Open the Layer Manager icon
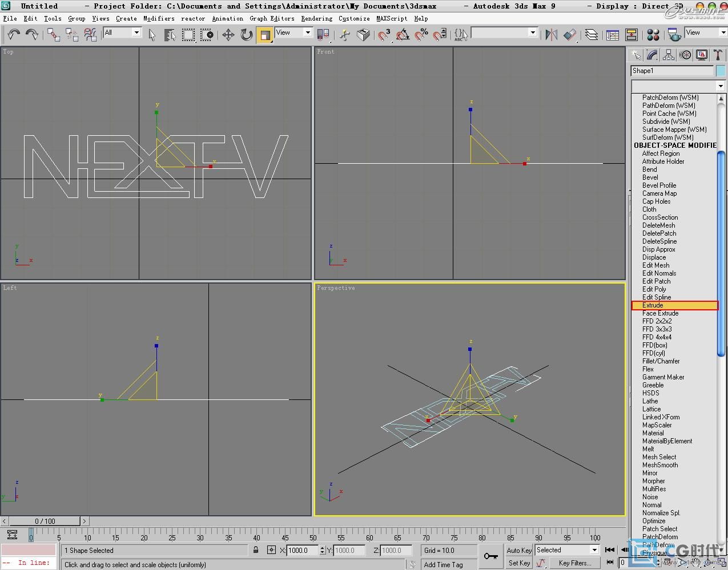This screenshot has width=728, height=570. pos(592,35)
